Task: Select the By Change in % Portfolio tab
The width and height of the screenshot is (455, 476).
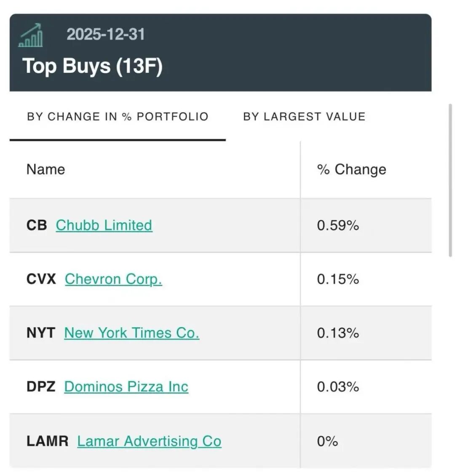Action: click(x=118, y=117)
